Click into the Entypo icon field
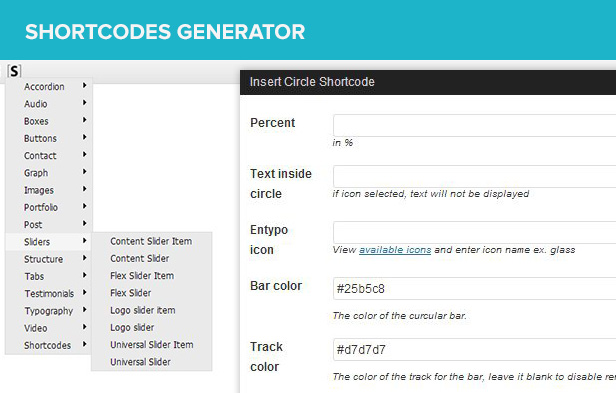 (475, 232)
